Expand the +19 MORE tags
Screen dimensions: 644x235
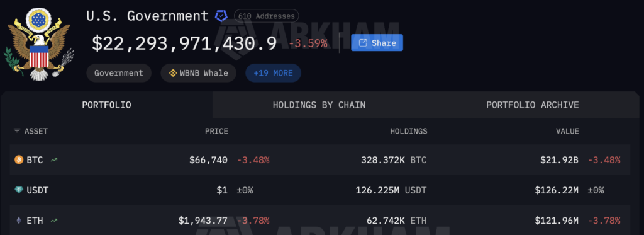(x=273, y=73)
